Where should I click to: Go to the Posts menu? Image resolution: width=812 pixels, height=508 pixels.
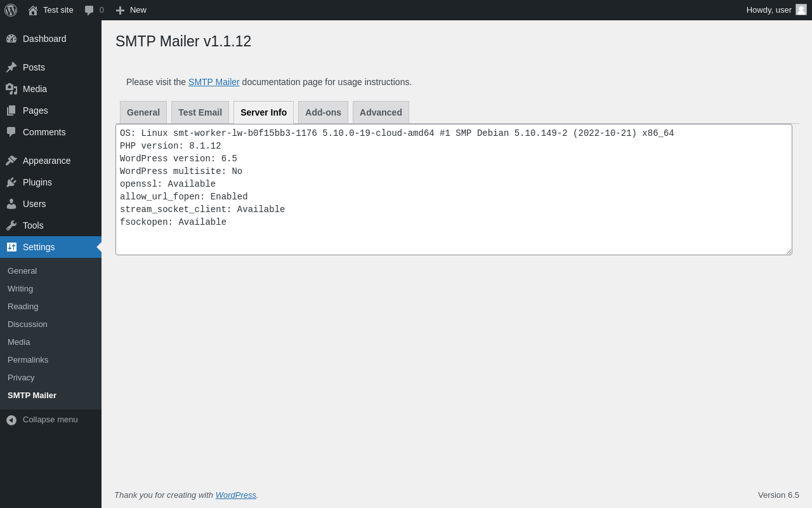tap(51, 67)
